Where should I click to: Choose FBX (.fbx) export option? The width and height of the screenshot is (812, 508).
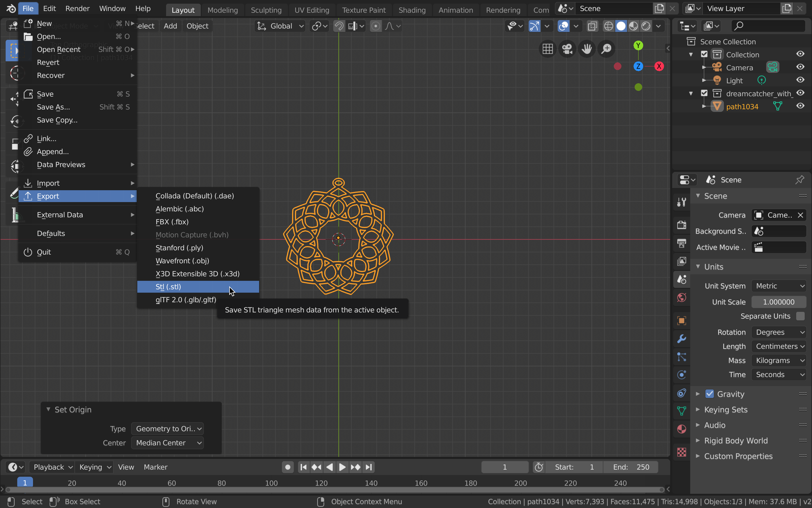coord(198,222)
